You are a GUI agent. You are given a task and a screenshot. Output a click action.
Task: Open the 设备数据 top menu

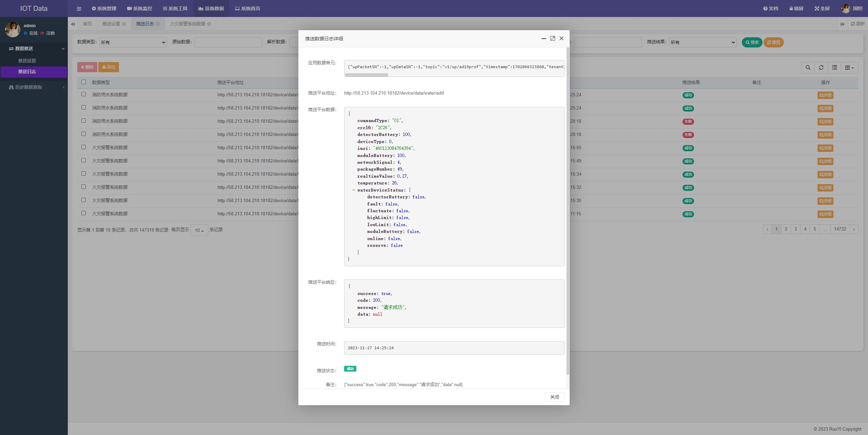pos(211,8)
